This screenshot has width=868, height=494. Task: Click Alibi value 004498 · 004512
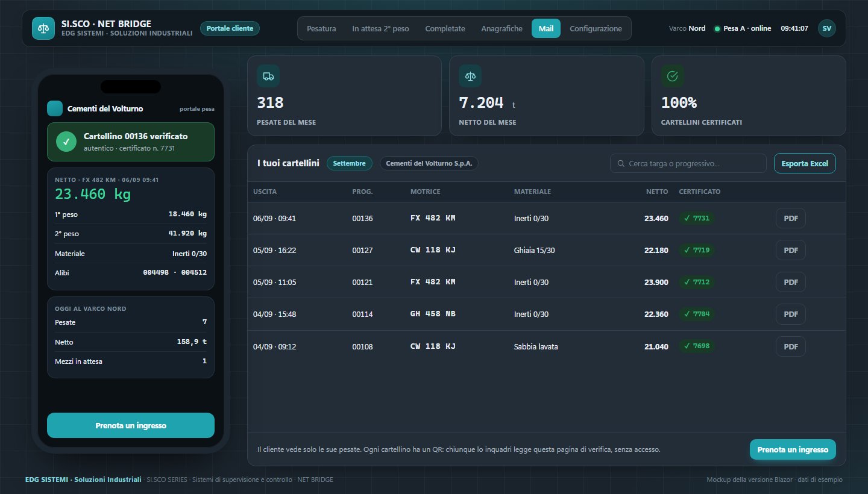point(175,272)
